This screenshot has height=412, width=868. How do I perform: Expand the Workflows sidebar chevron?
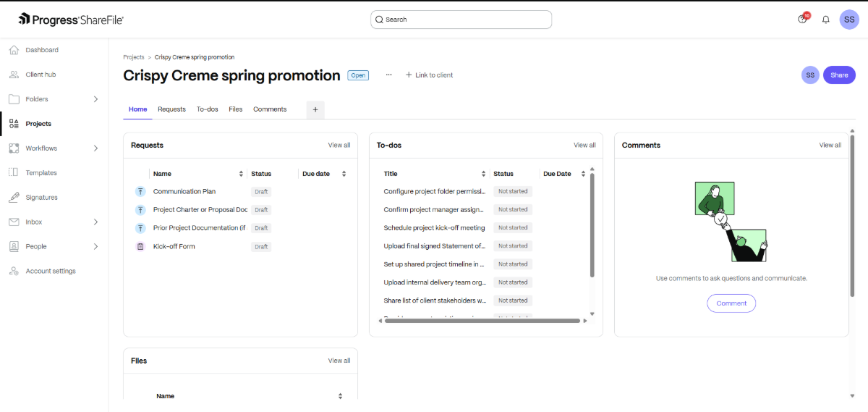point(95,148)
